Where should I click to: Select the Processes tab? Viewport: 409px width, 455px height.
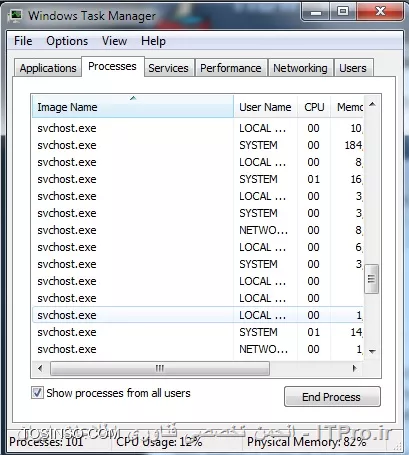[112, 66]
